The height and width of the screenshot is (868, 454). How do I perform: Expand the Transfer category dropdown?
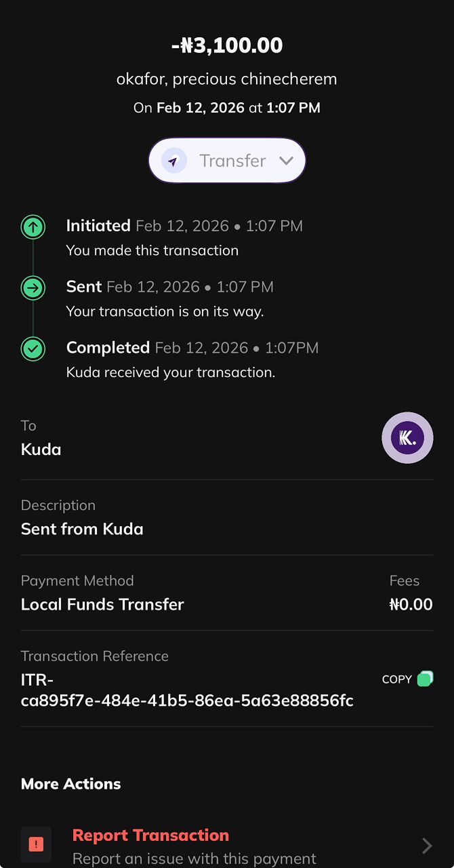227,161
